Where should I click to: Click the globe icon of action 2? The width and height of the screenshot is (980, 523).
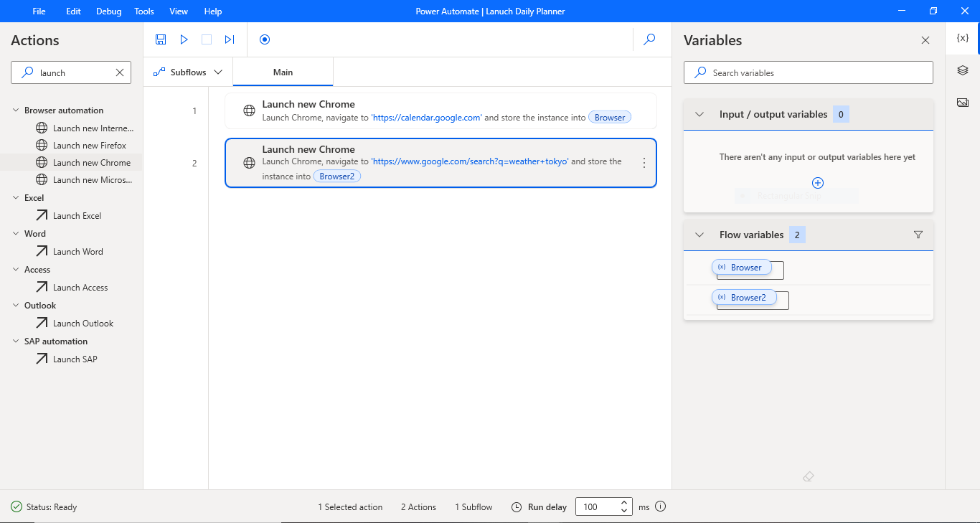point(249,163)
